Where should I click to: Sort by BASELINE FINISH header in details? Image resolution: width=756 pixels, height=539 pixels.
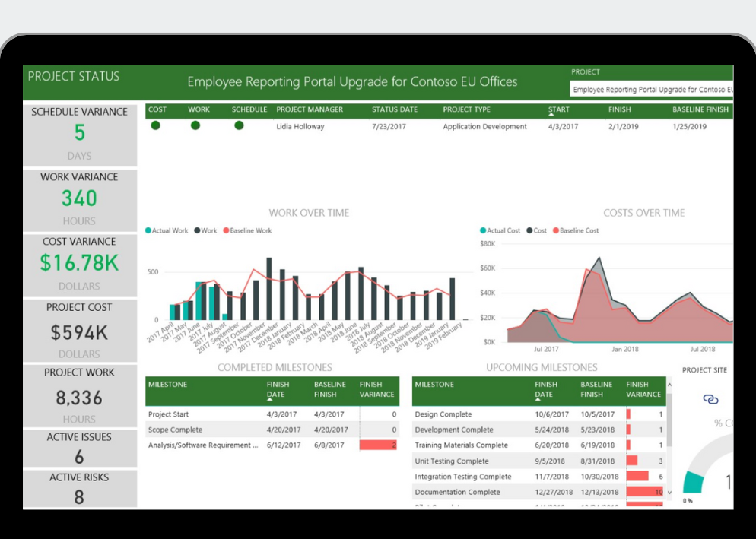(700, 109)
